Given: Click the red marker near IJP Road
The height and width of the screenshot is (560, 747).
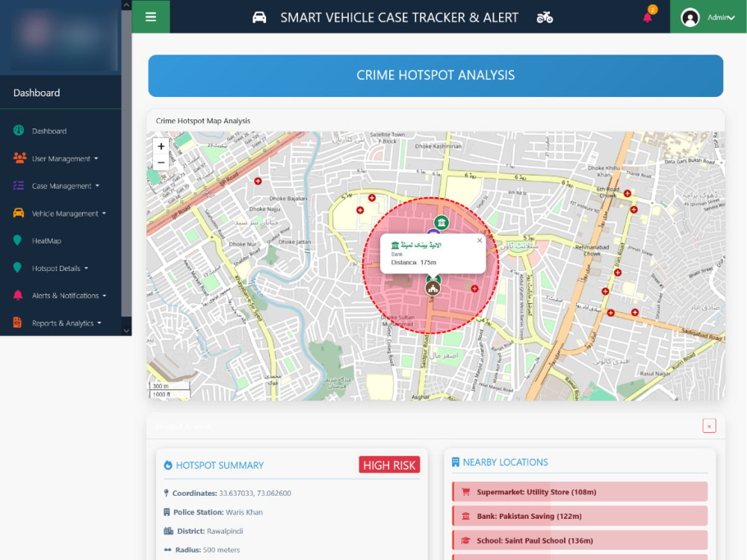Looking at the screenshot, I should pos(258,181).
